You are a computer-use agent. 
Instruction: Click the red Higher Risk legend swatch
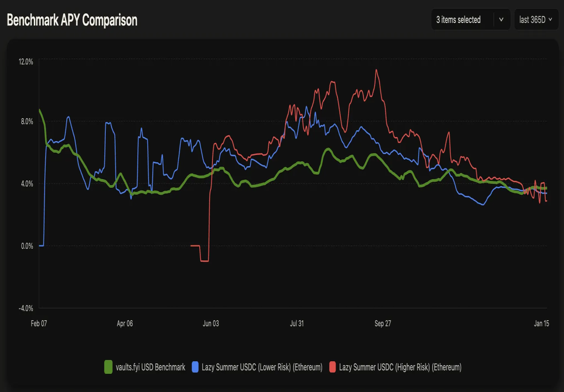pos(332,367)
